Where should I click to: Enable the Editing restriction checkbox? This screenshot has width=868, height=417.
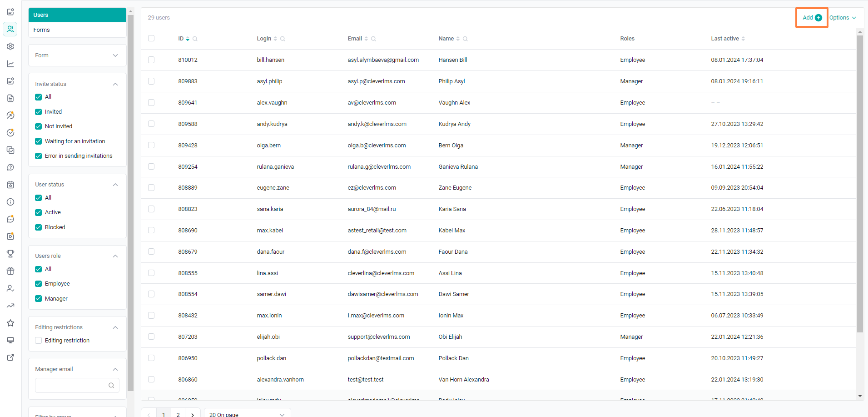pyautogui.click(x=39, y=341)
